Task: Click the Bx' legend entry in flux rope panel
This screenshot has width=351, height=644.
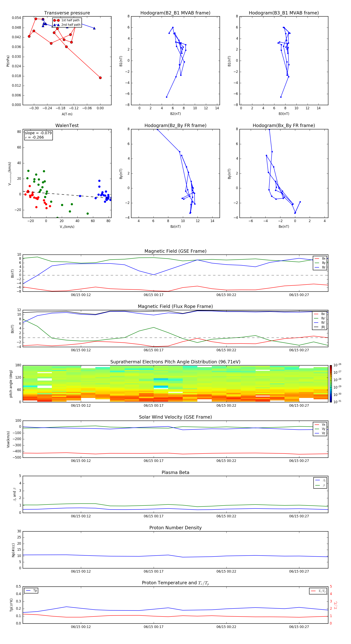Action: (320, 314)
